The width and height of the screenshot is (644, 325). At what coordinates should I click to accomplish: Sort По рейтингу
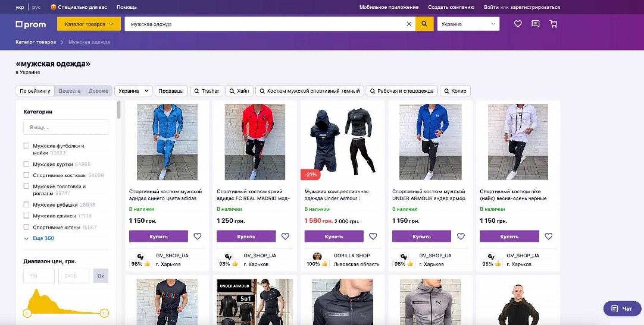click(x=35, y=91)
